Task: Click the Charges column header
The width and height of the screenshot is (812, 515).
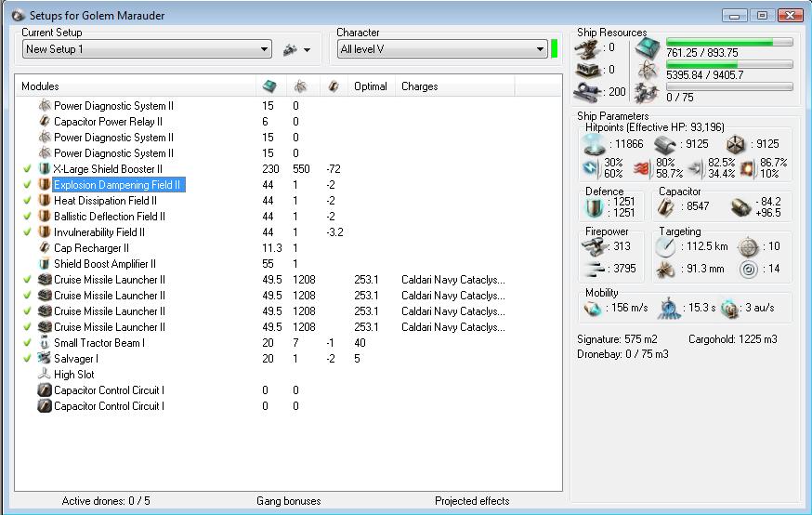Action: (454, 86)
